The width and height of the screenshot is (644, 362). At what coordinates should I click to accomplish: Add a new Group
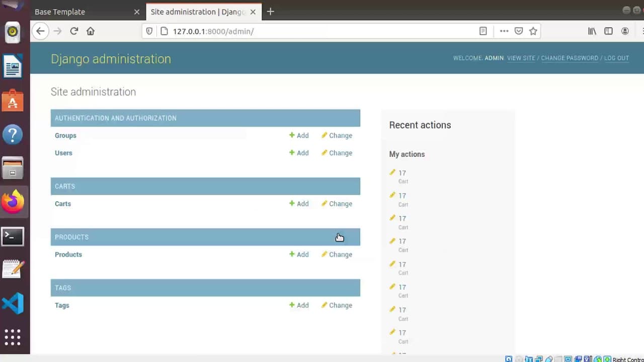(299, 136)
